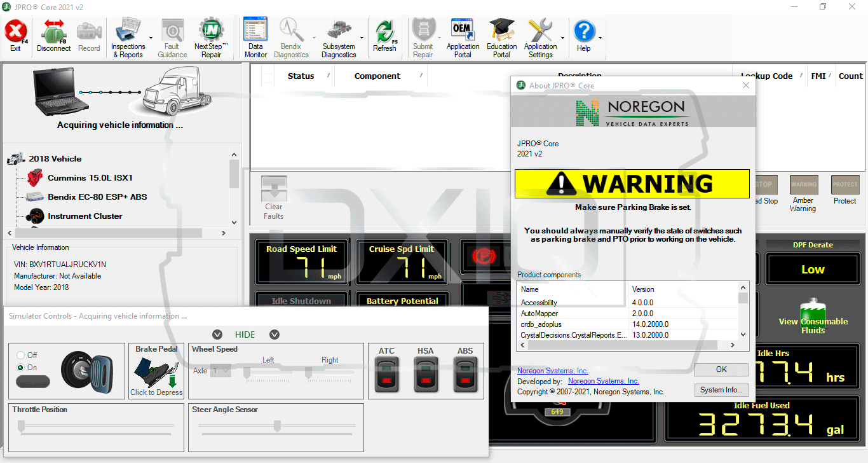Click HIDE in Simulator Controls
Image resolution: width=868 pixels, height=463 pixels.
tap(245, 335)
